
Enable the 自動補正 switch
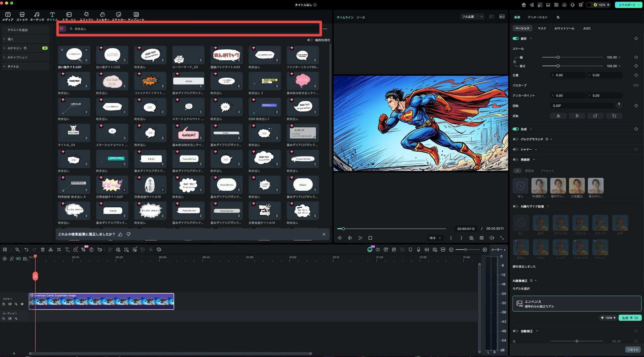click(515, 331)
